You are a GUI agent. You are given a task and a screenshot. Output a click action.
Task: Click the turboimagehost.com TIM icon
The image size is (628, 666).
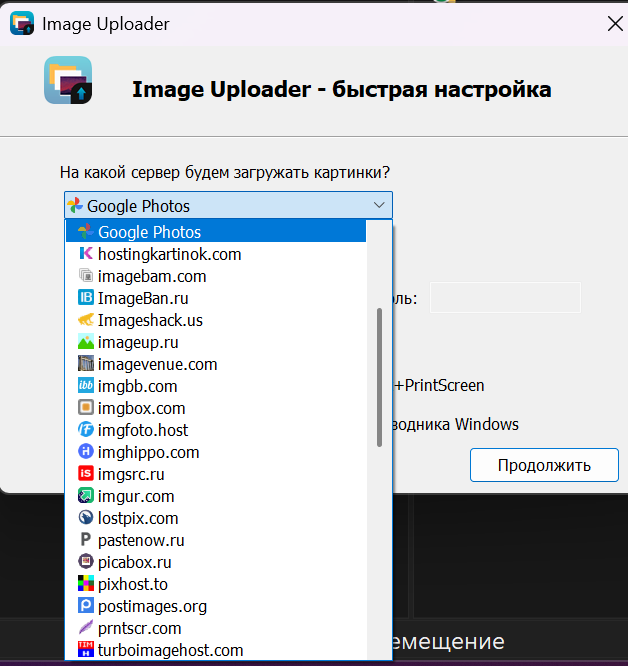coord(85,650)
